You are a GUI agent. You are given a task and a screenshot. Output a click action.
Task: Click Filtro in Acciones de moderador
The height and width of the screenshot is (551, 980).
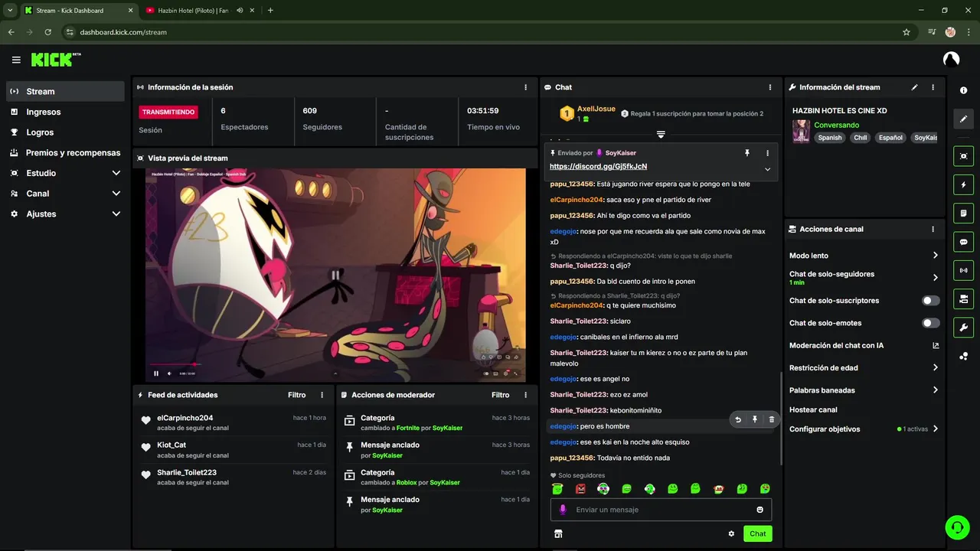pyautogui.click(x=500, y=395)
